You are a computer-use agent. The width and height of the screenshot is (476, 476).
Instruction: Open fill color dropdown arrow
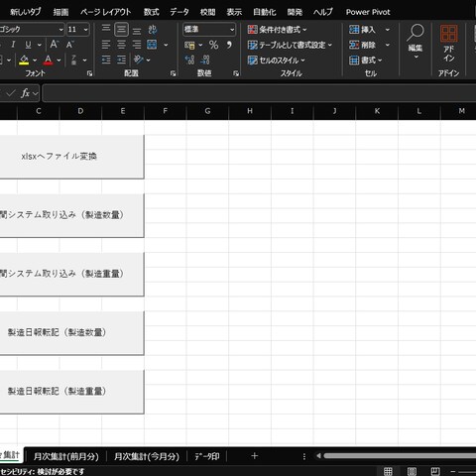pos(35,60)
